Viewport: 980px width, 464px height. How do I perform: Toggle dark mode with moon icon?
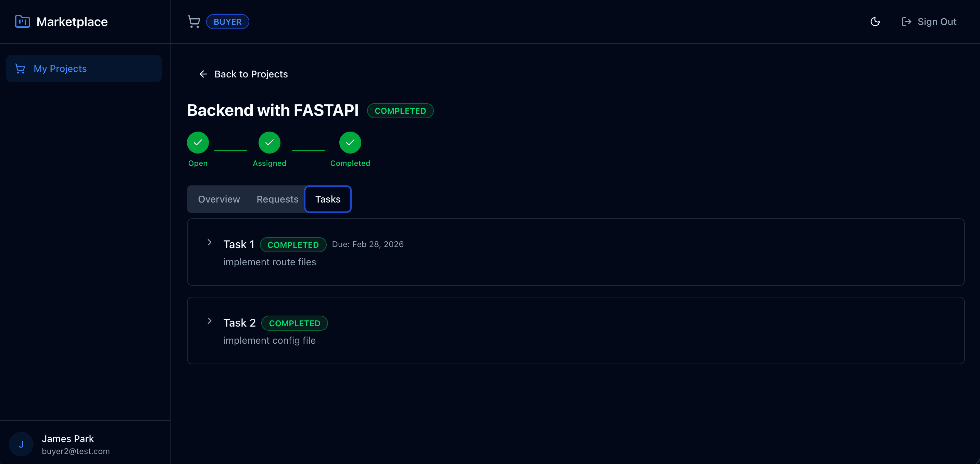[x=875, y=22]
